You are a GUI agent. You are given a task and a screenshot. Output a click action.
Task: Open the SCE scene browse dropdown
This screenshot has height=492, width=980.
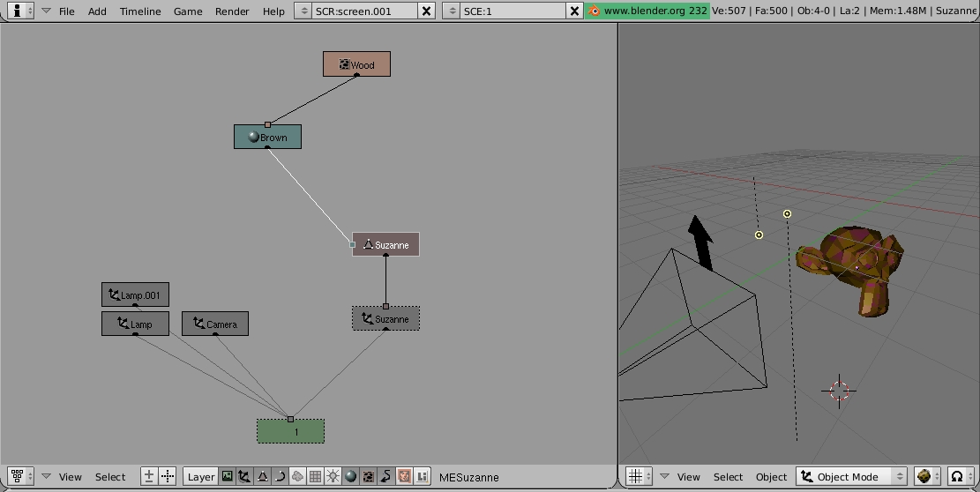[452, 11]
